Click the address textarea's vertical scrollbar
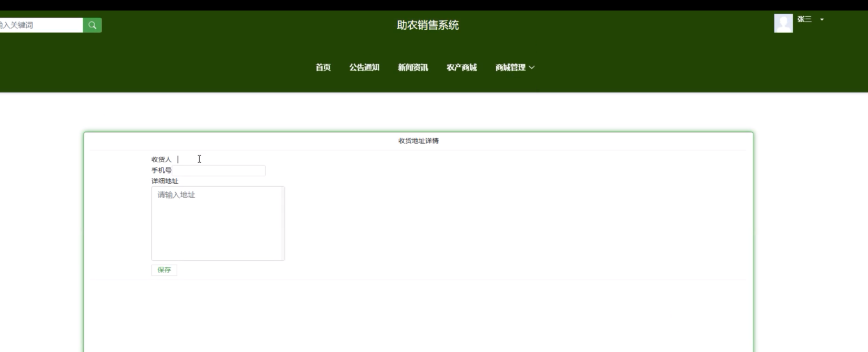868x352 pixels. (283, 224)
